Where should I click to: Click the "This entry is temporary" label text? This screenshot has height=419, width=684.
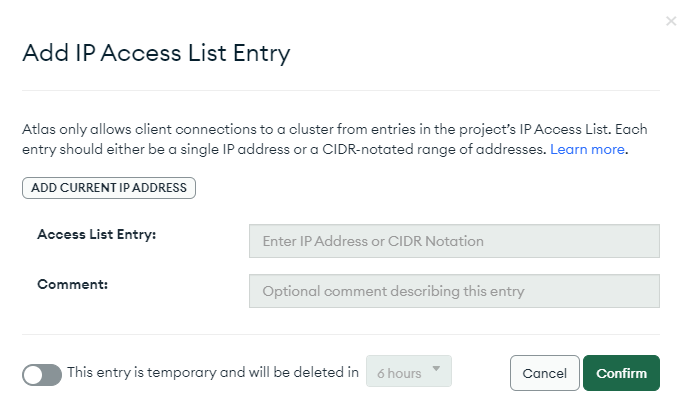click(x=212, y=372)
